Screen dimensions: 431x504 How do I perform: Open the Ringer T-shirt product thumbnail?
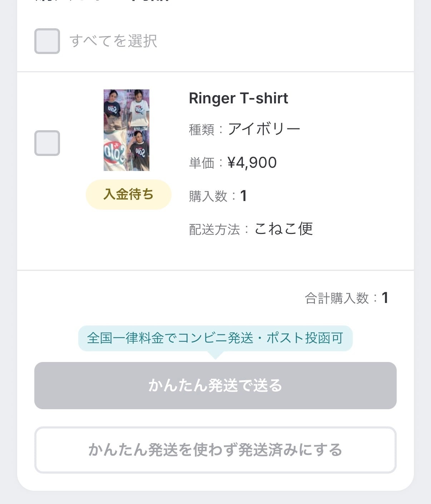coord(127,130)
